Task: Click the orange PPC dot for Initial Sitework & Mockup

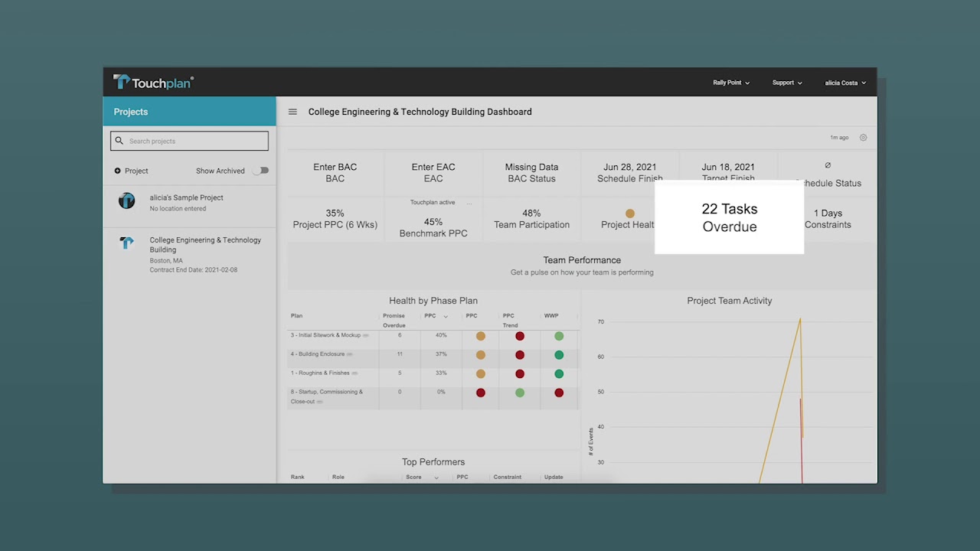Action: (481, 336)
